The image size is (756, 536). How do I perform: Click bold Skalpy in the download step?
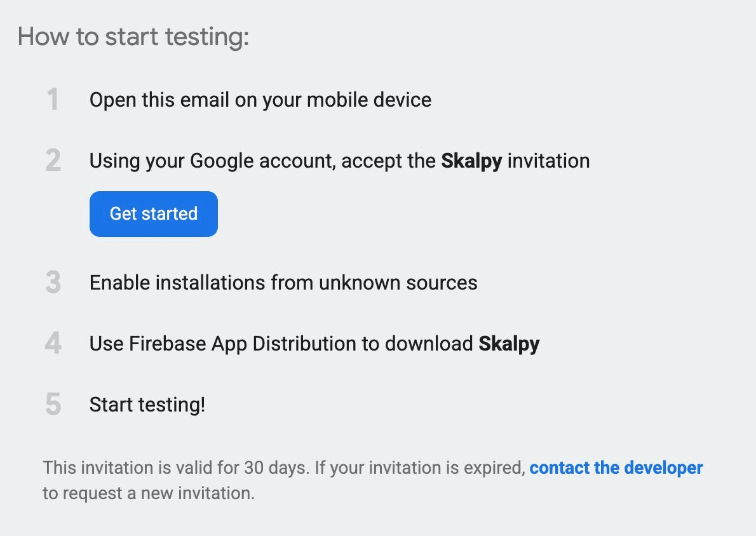point(509,344)
